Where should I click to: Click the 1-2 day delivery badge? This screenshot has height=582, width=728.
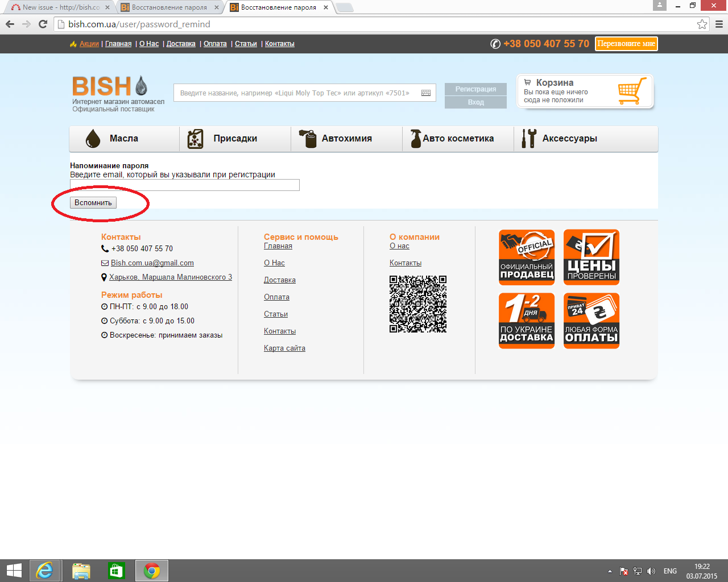[x=527, y=321]
